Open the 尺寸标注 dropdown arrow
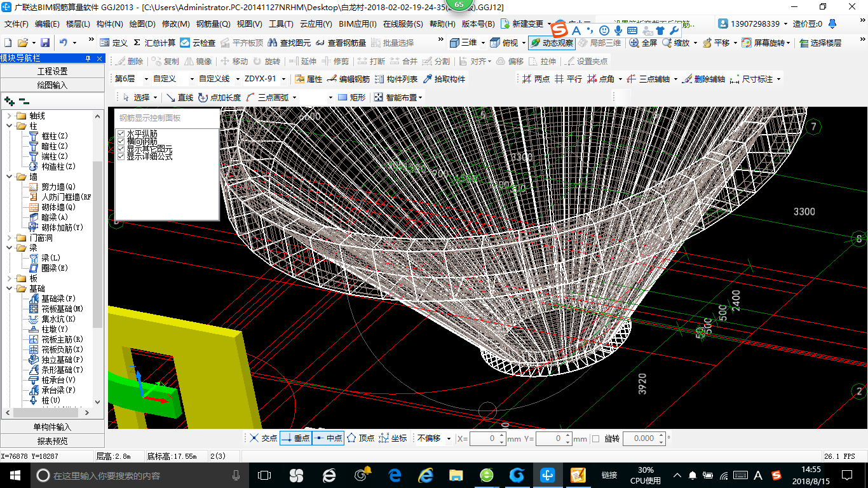Viewport: 868px width, 488px height. (779, 79)
